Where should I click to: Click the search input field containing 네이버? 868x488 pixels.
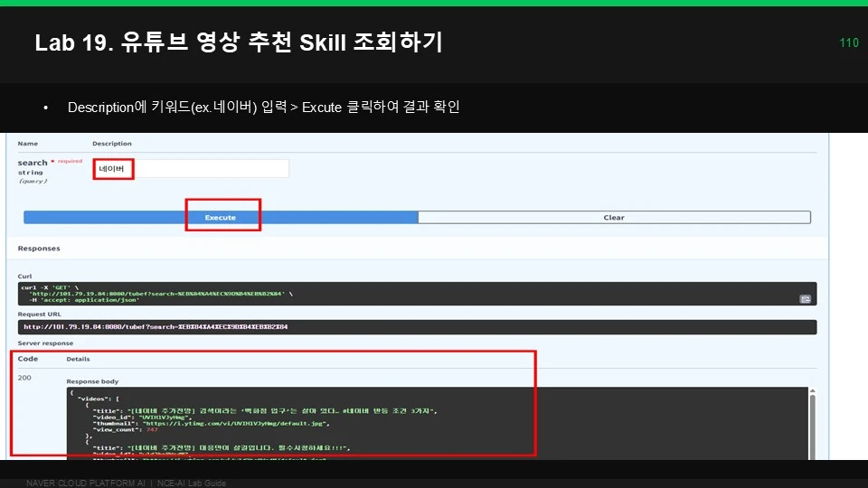(x=191, y=169)
